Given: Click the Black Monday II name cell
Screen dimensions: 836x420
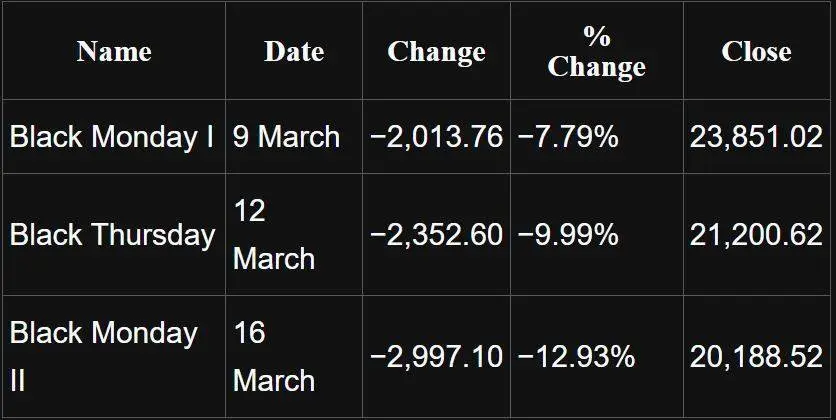Looking at the screenshot, I should (104, 356).
